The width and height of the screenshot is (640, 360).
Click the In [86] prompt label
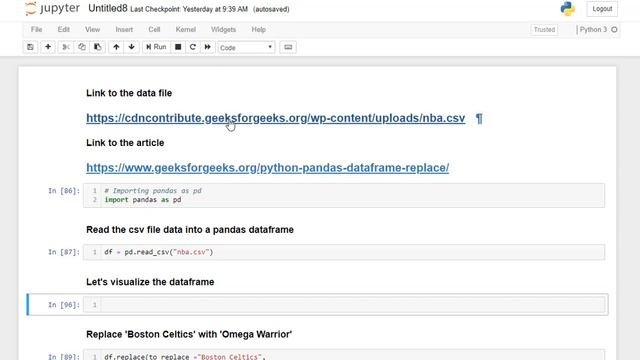[x=64, y=191]
